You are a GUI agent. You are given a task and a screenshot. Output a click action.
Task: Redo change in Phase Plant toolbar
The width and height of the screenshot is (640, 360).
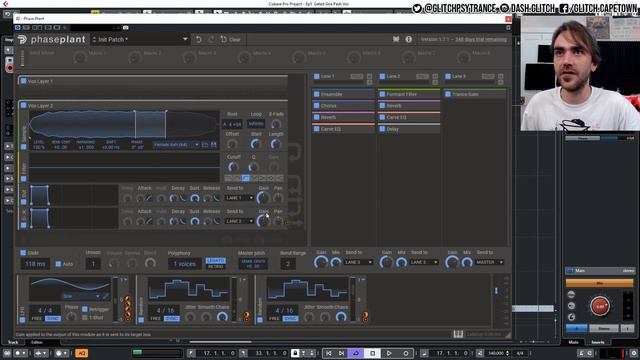tap(211, 40)
